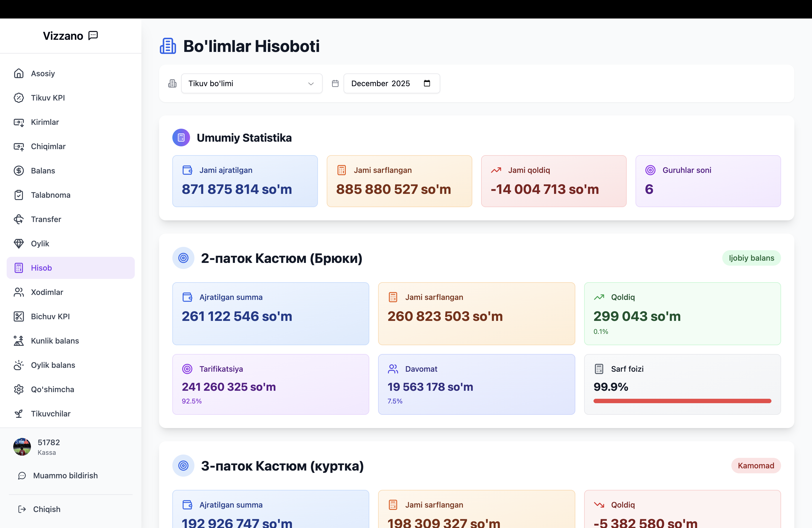Select Kunlik balans in sidebar
Screen dimensions: 812x528
pyautogui.click(x=55, y=341)
